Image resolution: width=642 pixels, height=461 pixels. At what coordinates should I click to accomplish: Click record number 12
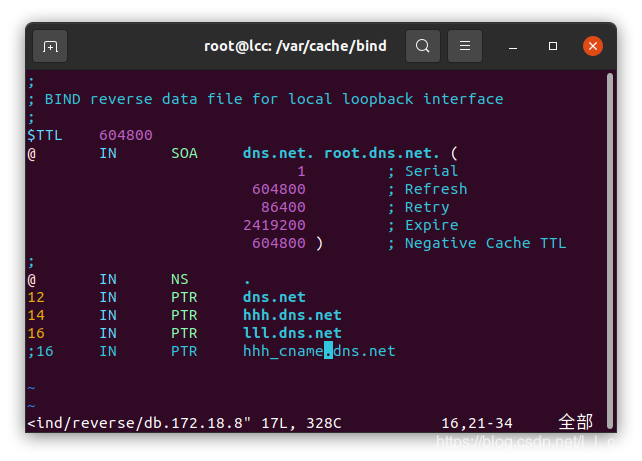tap(36, 297)
